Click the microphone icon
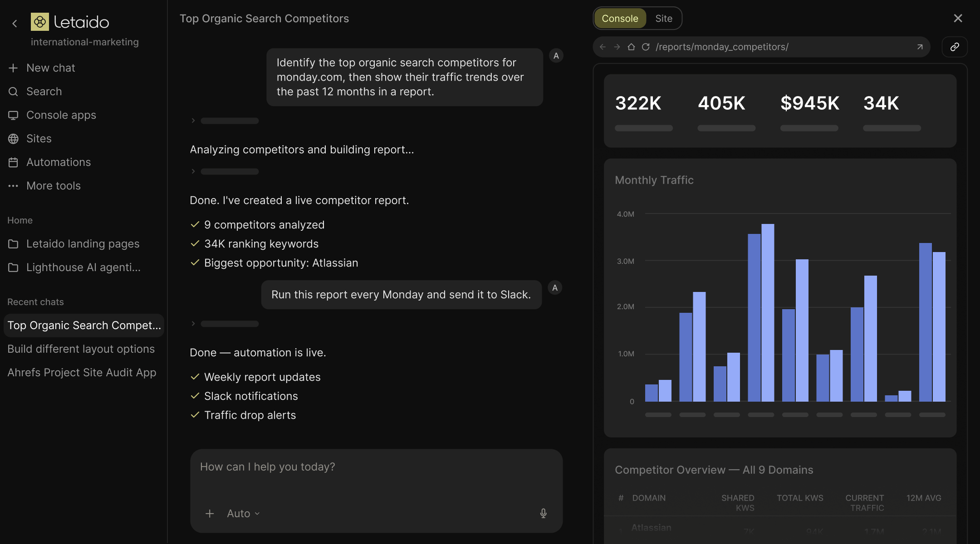 (x=543, y=513)
